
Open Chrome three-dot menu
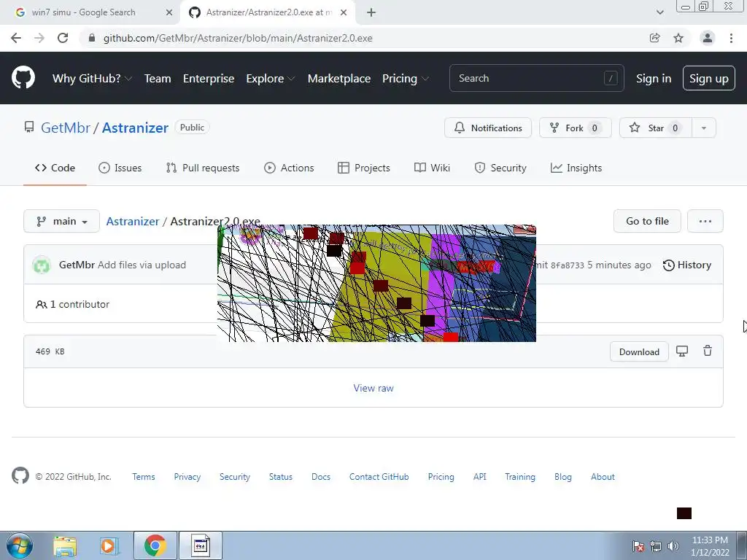point(731,38)
